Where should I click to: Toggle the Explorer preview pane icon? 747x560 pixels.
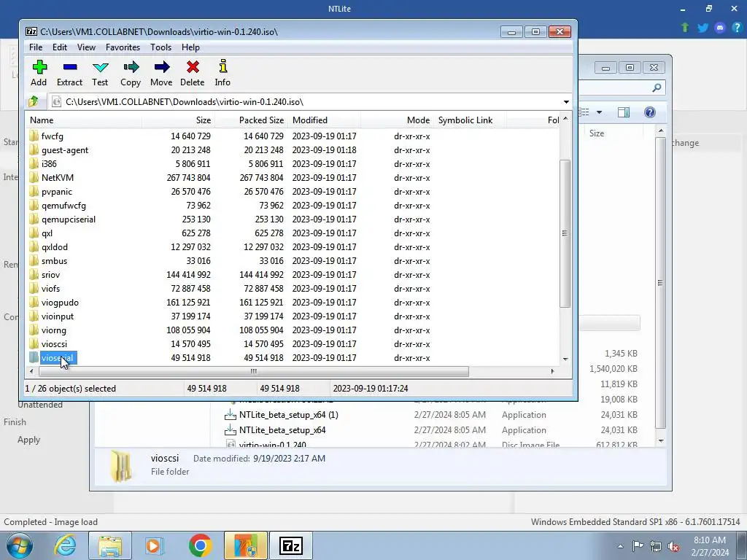[x=624, y=112]
